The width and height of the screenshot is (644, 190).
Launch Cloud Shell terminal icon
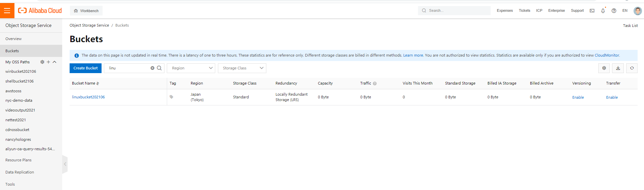(x=592, y=11)
